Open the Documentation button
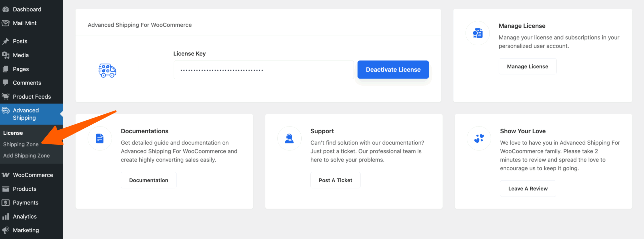The height and width of the screenshot is (239, 644). pyautogui.click(x=149, y=180)
